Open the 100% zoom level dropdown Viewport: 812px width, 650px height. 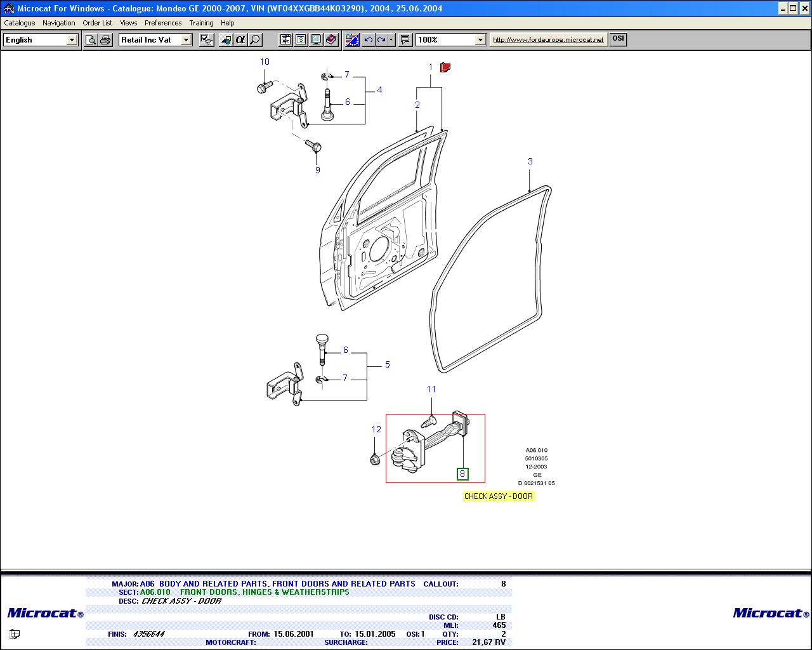[x=480, y=40]
